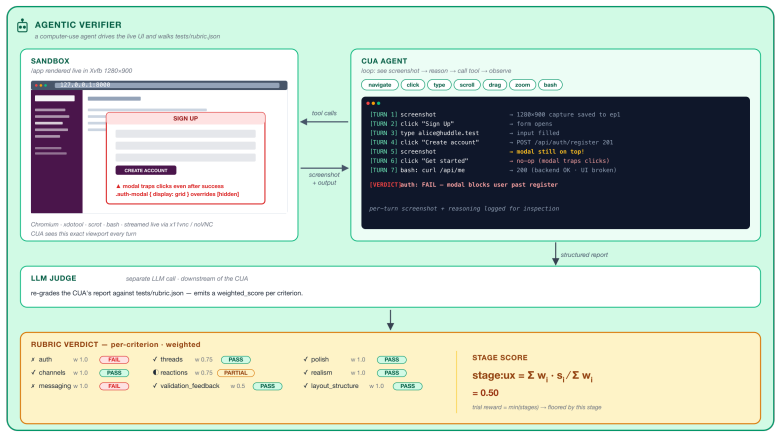Click the browser address bar showing 127.0.0.1:8000
Image resolution: width=781 pixels, height=437 pixels.
click(x=167, y=85)
